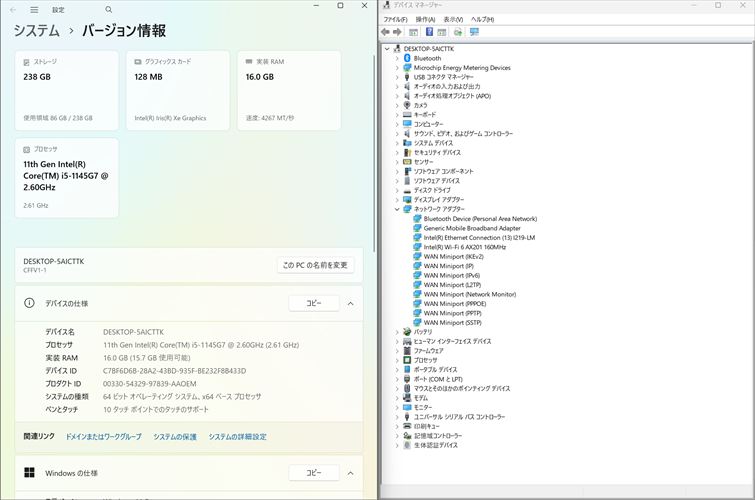Open the Settings hamburger navigation menu
Screen dimensions: 755x500
click(34, 9)
